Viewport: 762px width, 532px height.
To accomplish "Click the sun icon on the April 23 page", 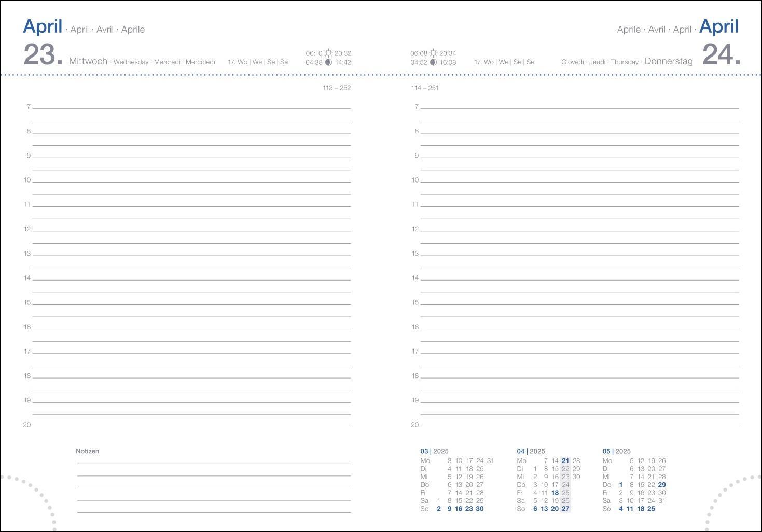I will click(x=328, y=53).
